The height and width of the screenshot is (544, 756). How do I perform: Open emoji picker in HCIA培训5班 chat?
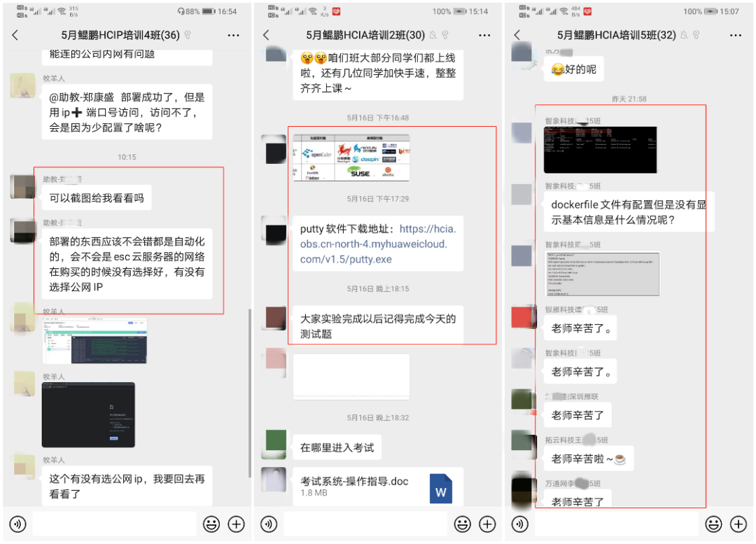click(x=713, y=524)
